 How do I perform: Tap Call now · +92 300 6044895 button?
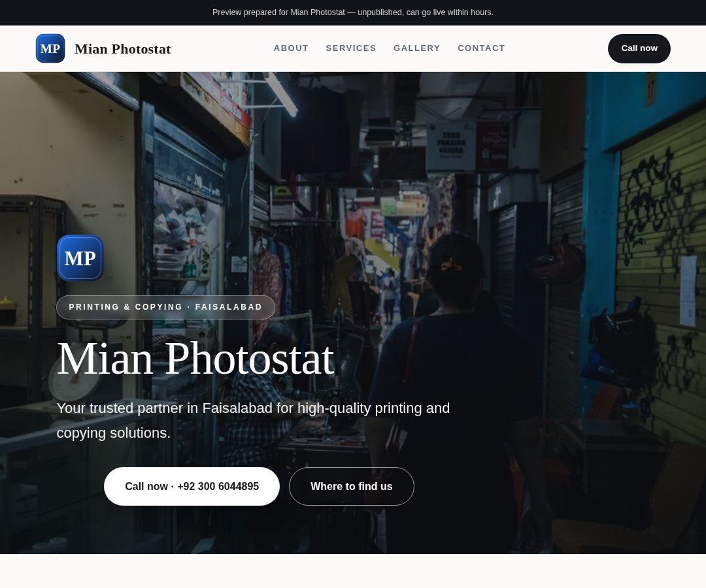tap(192, 486)
